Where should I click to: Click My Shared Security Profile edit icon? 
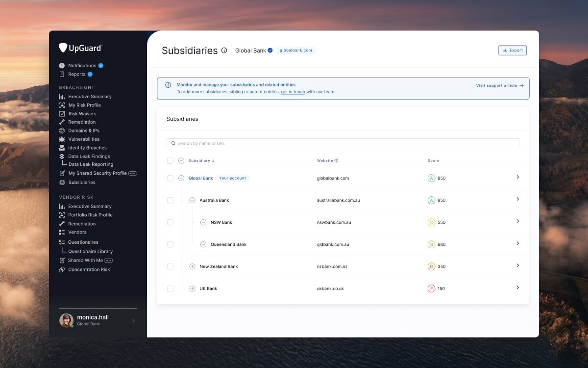point(62,173)
